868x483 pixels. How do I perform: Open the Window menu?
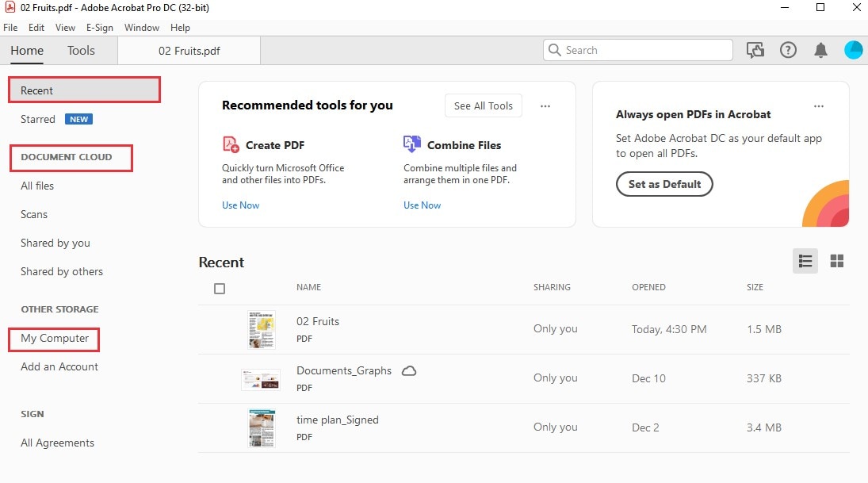pyautogui.click(x=142, y=28)
